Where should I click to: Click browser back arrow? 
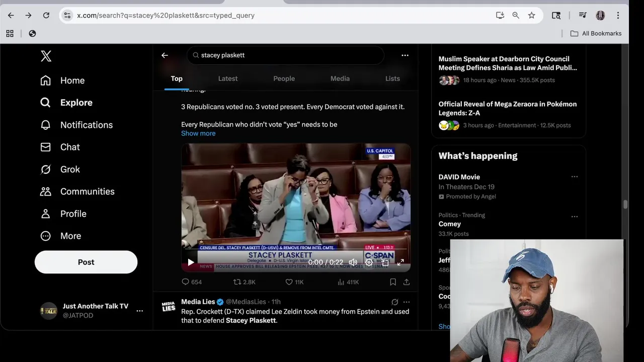pos(11,16)
